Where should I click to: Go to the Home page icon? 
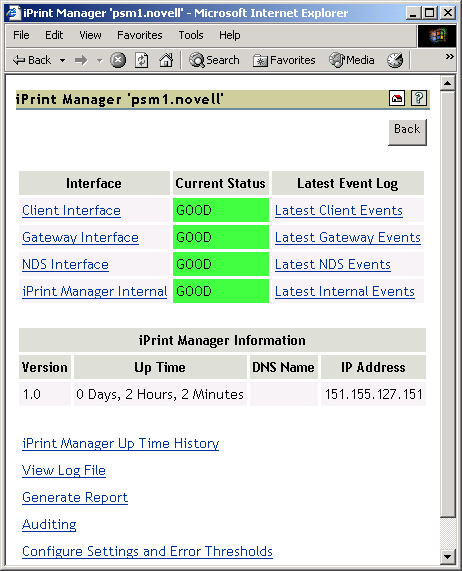tap(166, 60)
